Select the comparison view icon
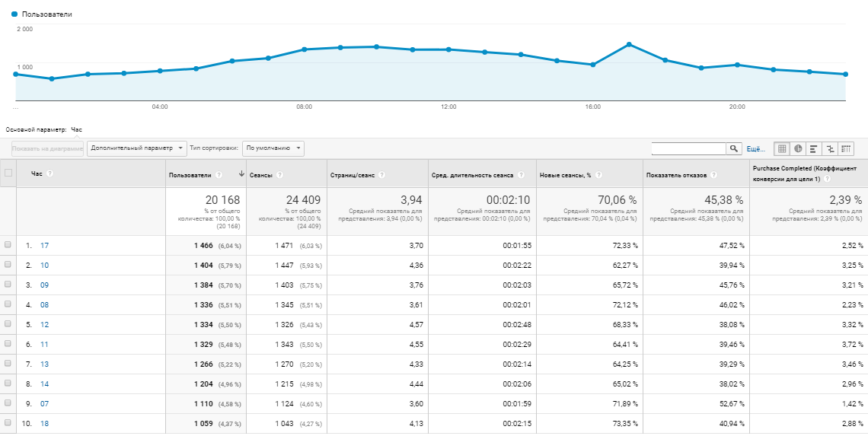Screen dimensions: 868x436 (x=830, y=148)
